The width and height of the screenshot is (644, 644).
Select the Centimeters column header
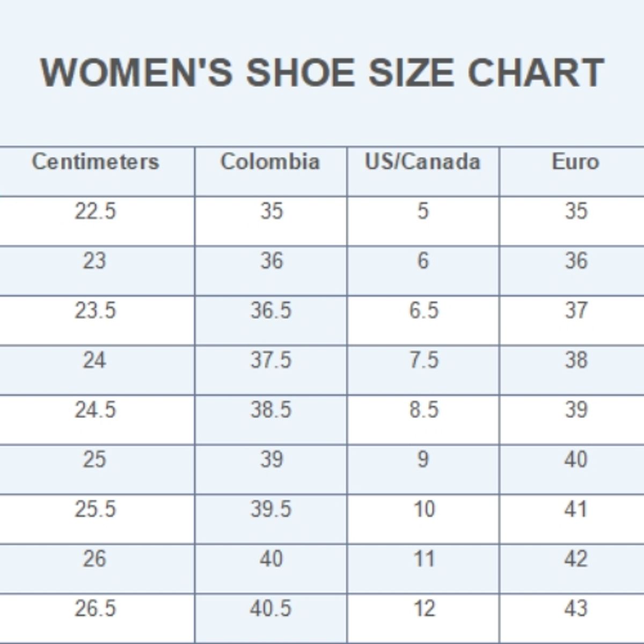pos(96,162)
